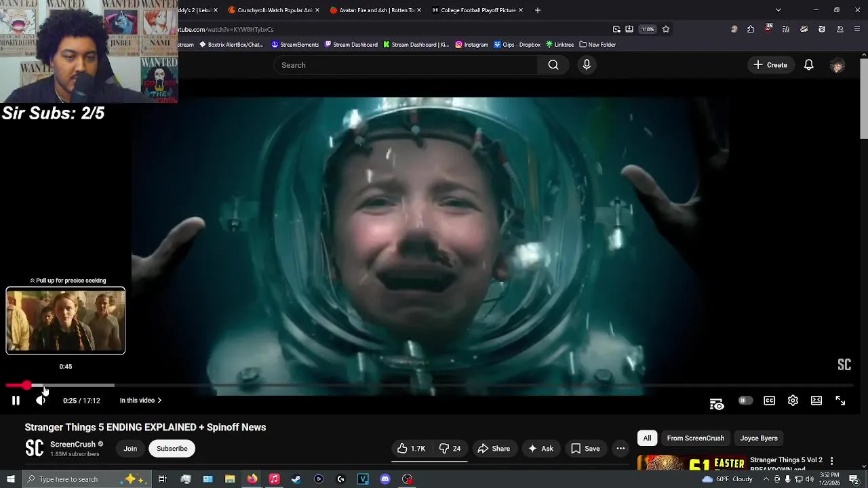
Task: Open Steam from the taskbar
Action: coord(296,479)
